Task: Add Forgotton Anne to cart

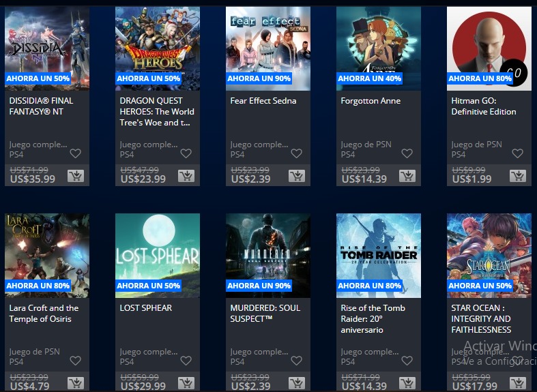Action: pos(407,176)
